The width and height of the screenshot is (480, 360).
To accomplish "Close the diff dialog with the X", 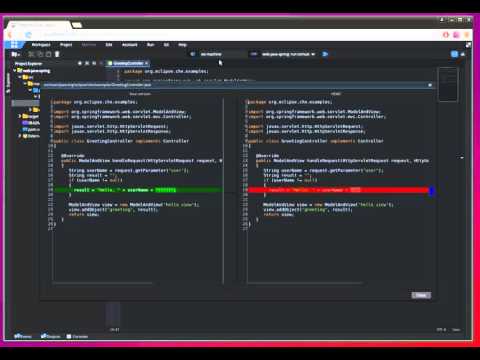I will point(430,85).
